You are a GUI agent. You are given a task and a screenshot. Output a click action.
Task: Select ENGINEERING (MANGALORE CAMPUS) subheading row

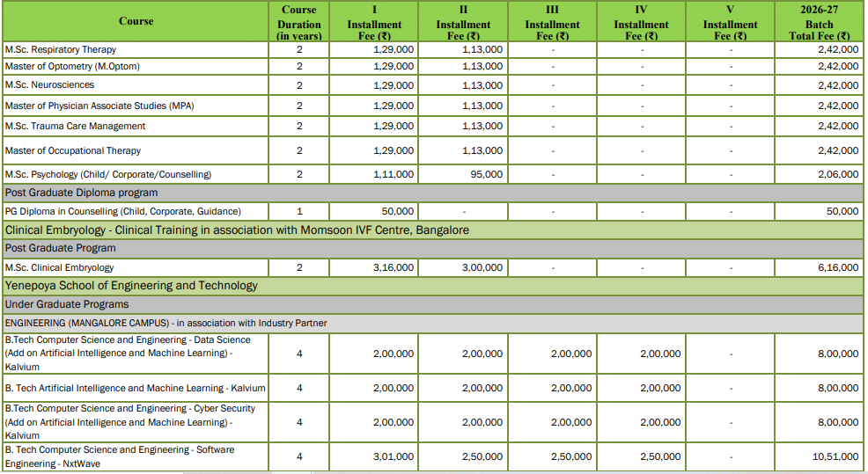pyautogui.click(x=166, y=323)
